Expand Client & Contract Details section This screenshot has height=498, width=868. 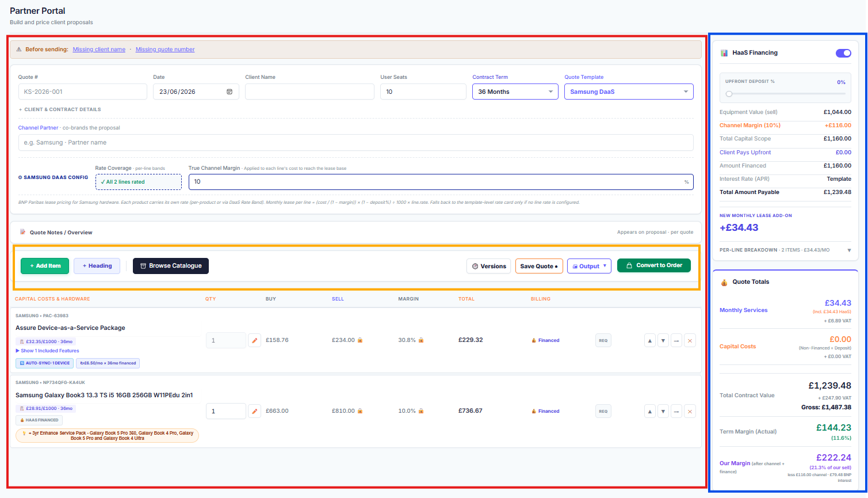point(60,109)
